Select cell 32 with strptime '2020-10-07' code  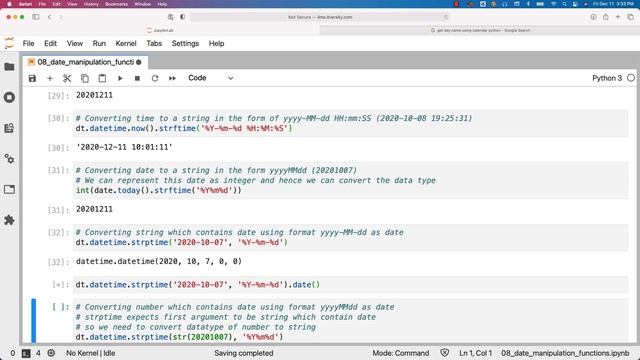pyautogui.click(x=350, y=237)
